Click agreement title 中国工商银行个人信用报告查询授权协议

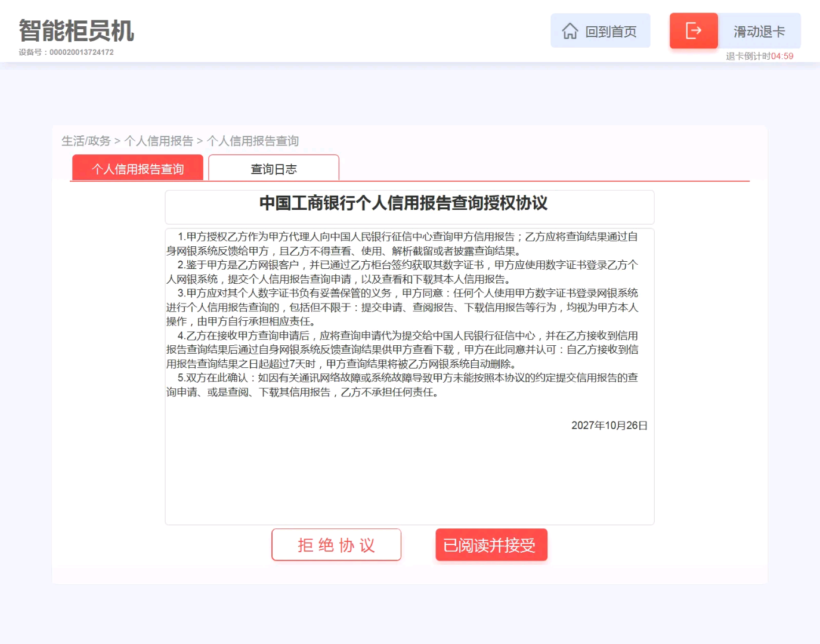pyautogui.click(x=404, y=203)
